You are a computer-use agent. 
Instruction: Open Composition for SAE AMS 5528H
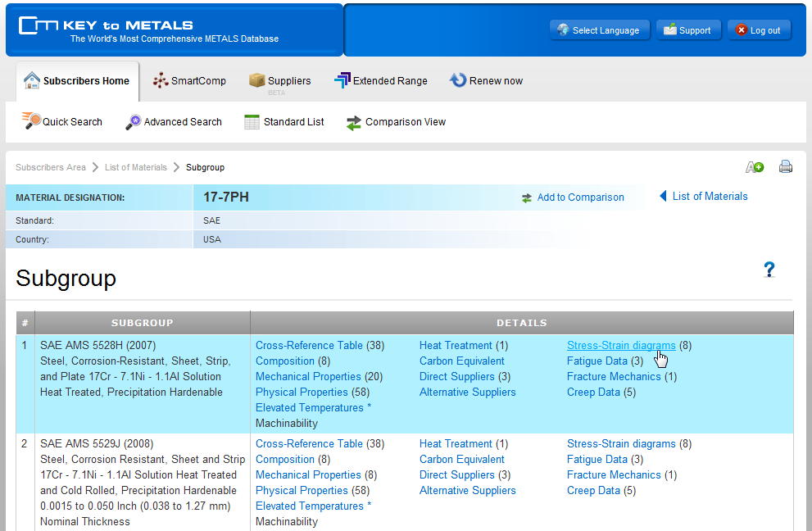[285, 361]
